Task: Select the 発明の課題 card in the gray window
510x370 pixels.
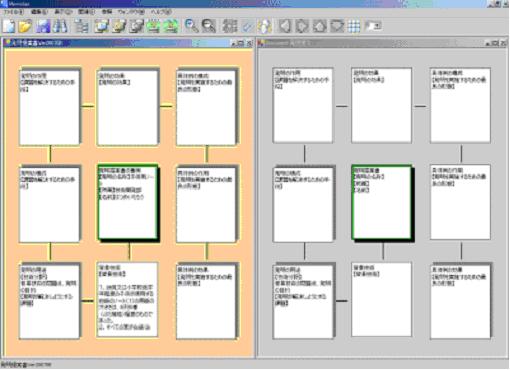Action: click(304, 301)
